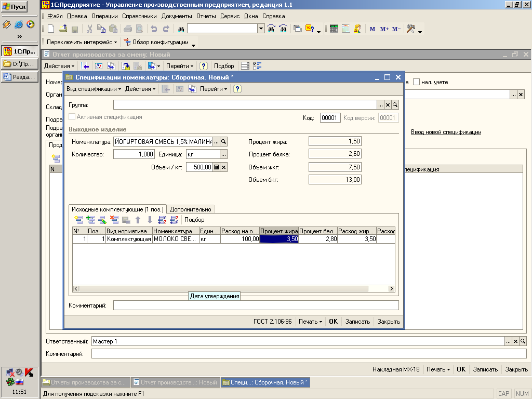Toggle the Активная спецификация checkbox
The width and height of the screenshot is (532, 399).
coord(72,117)
